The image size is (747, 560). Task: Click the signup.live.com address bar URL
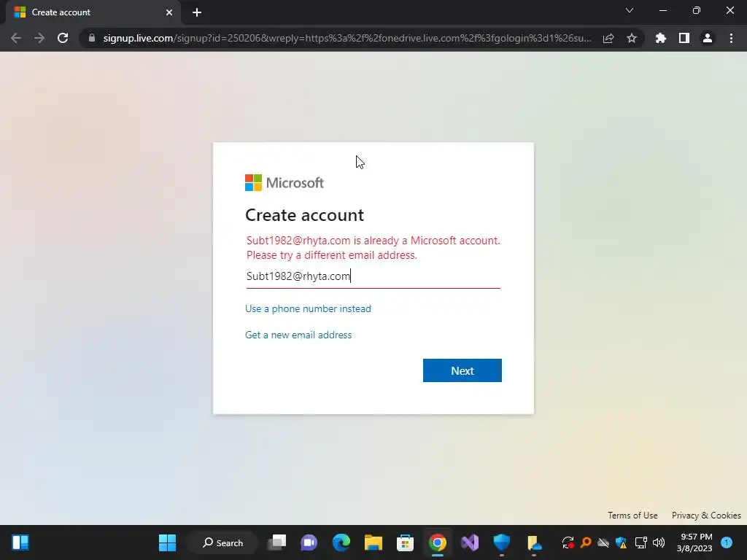347,38
